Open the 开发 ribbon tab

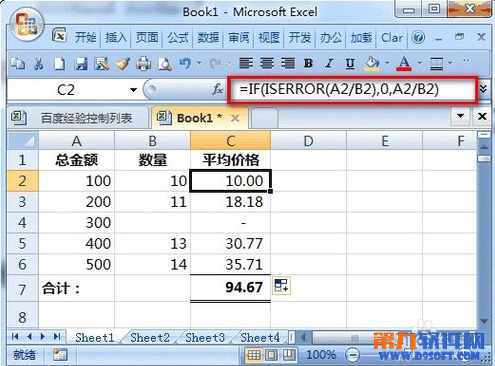(x=300, y=38)
